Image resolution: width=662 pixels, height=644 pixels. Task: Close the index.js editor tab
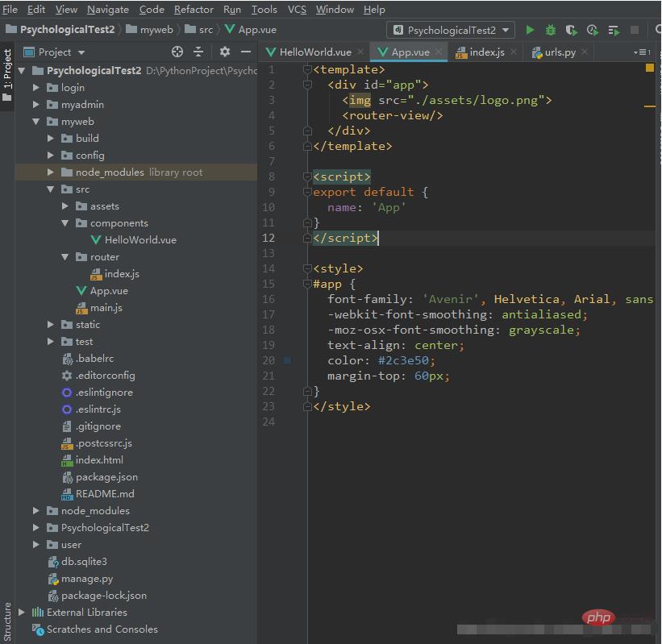514,52
